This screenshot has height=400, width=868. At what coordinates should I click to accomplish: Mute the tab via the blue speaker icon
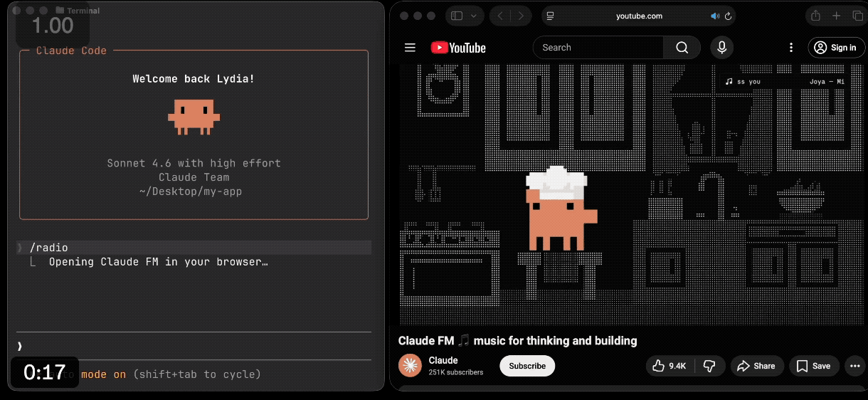tap(715, 16)
